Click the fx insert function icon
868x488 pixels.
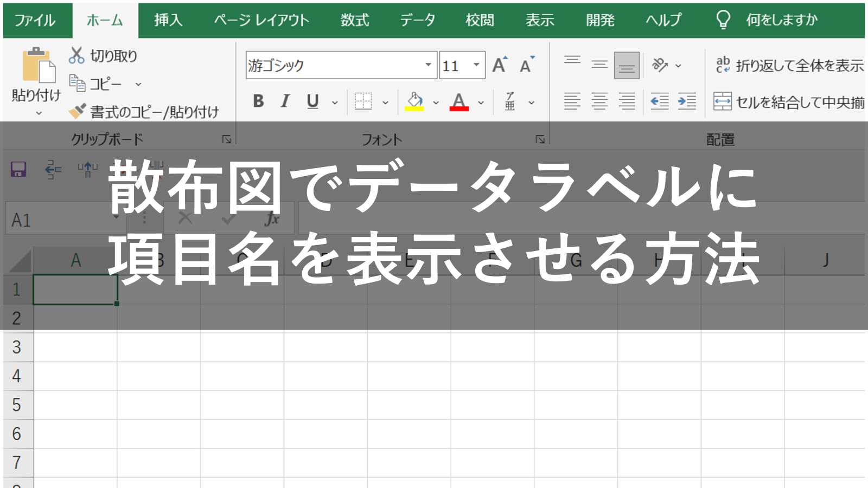[271, 219]
